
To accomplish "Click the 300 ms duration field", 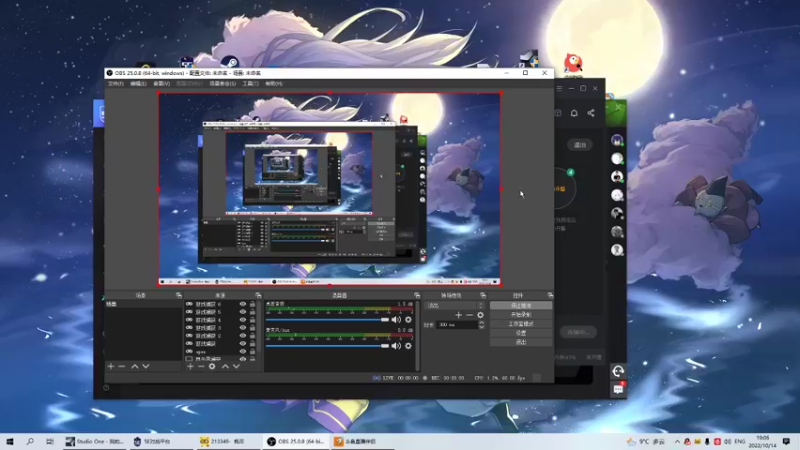I will pos(457,324).
